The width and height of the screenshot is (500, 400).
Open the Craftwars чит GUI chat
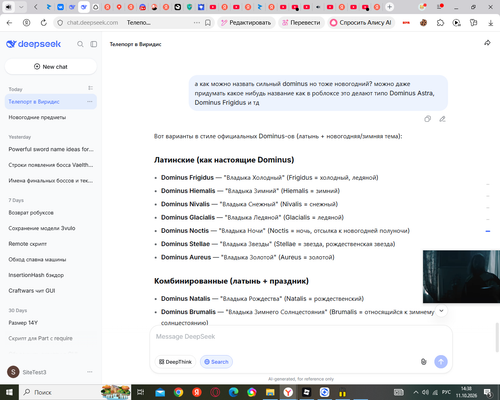(51, 291)
